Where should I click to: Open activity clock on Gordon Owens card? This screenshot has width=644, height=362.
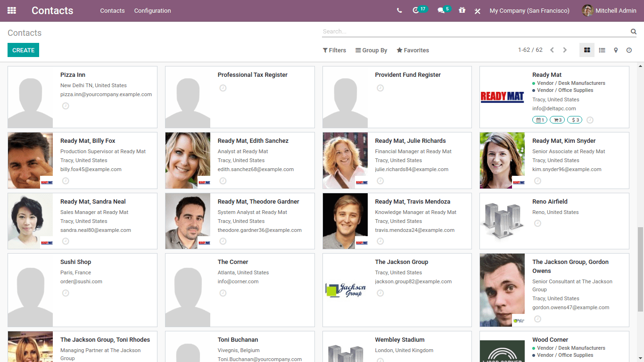click(538, 319)
